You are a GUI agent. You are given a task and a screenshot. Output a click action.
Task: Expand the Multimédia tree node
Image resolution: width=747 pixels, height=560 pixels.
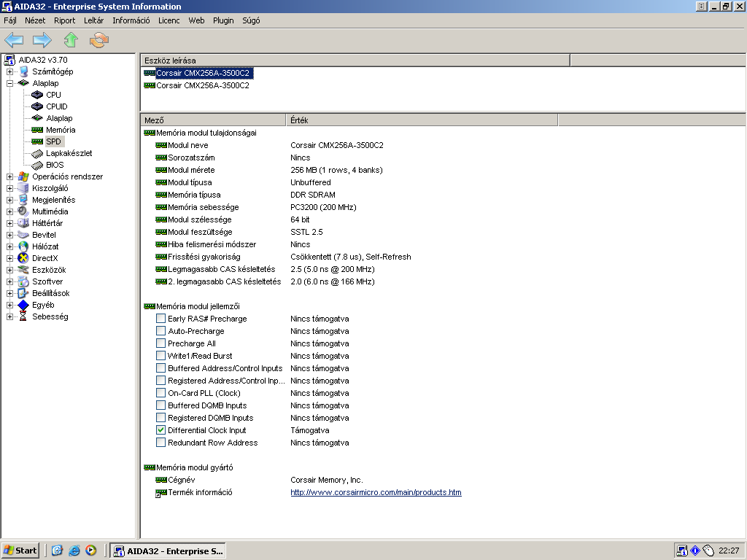9,211
